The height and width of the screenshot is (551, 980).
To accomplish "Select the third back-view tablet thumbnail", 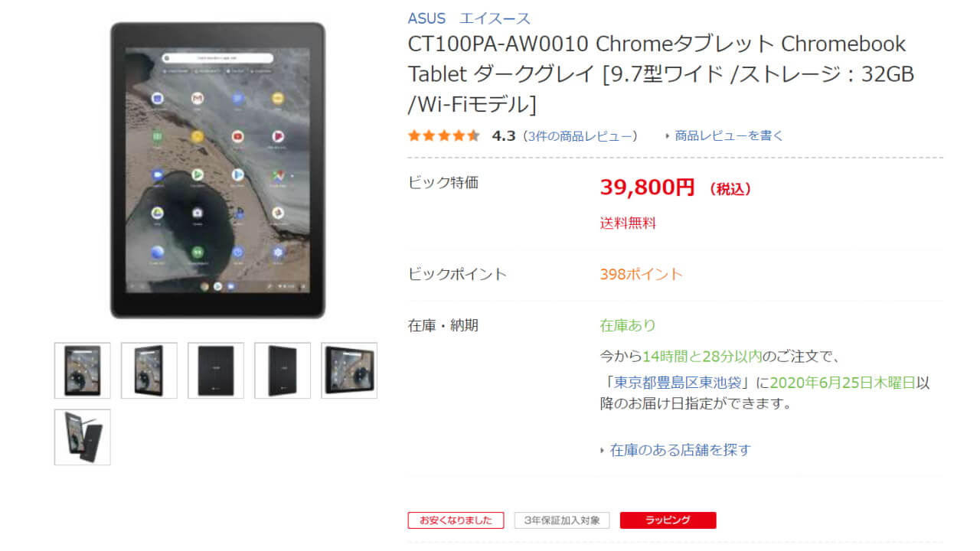I will 216,370.
